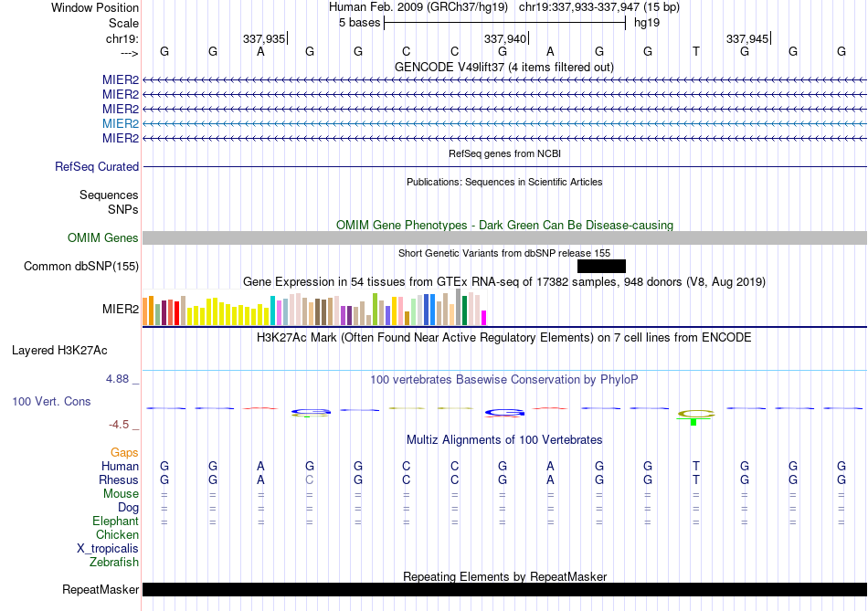Click the mismatched C base in Rhesus row
The width and height of the screenshot is (868, 611).
pos(310,479)
